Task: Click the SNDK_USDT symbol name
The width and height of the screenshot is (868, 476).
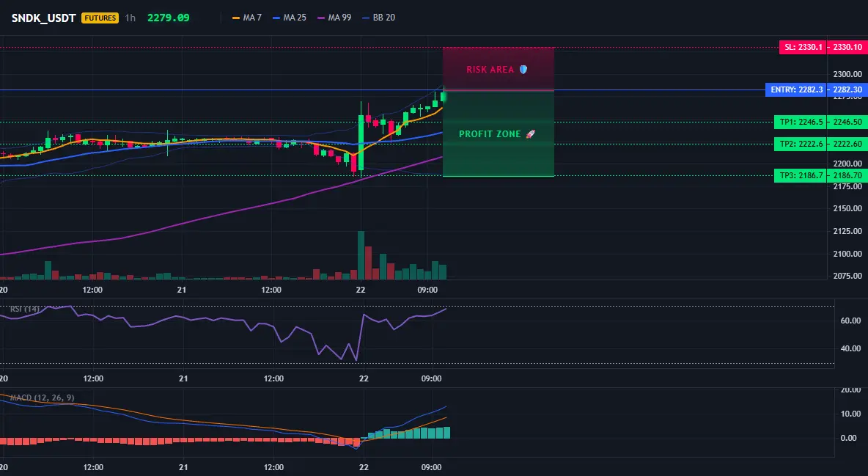Action: coord(44,18)
